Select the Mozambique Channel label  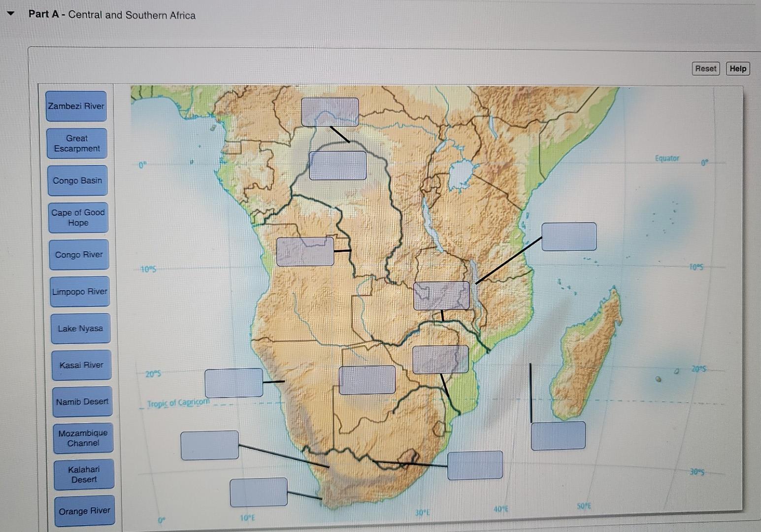coord(83,437)
